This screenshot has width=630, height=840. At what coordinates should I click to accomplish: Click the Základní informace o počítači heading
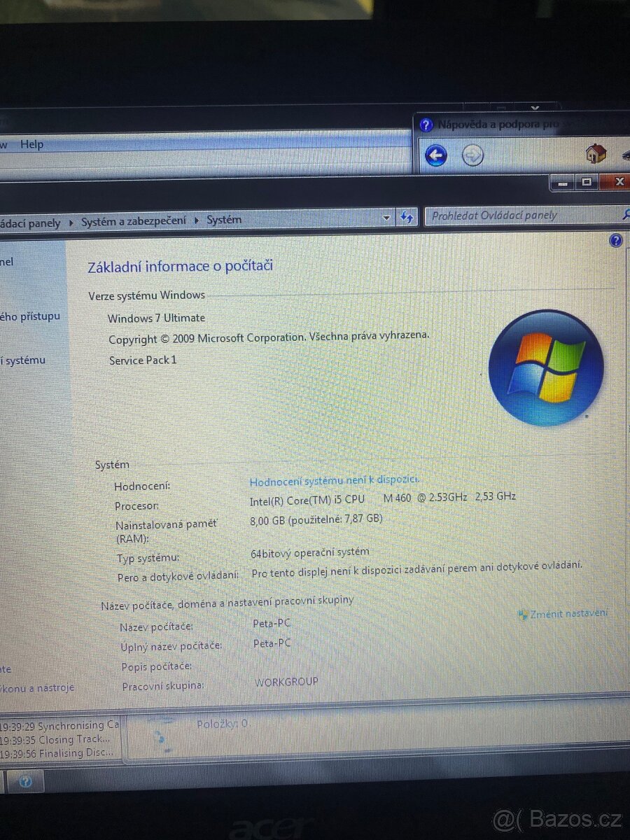coord(180,266)
